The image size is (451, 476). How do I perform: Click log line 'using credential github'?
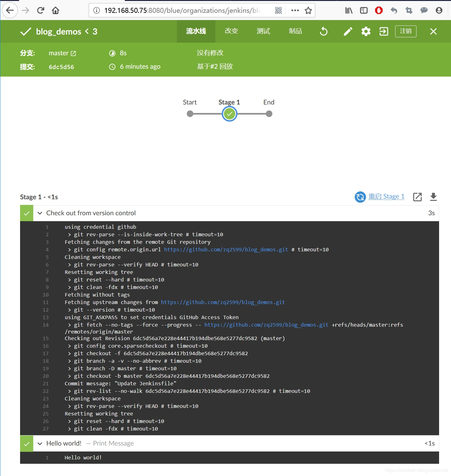pos(100,227)
